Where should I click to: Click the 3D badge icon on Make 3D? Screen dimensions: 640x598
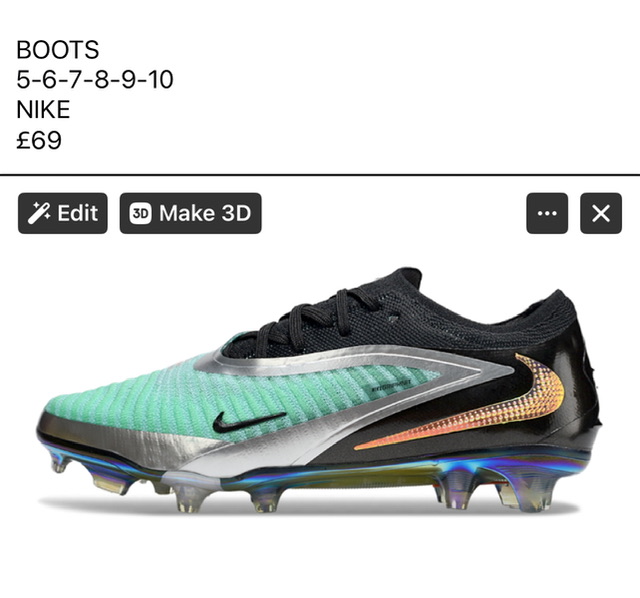coord(140,213)
